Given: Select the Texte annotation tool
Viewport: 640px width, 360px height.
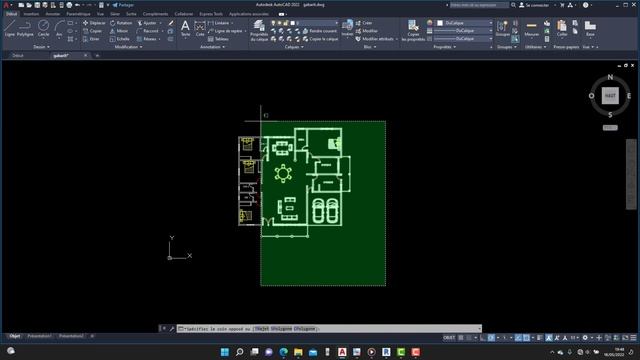Looking at the screenshot, I should pos(185,29).
